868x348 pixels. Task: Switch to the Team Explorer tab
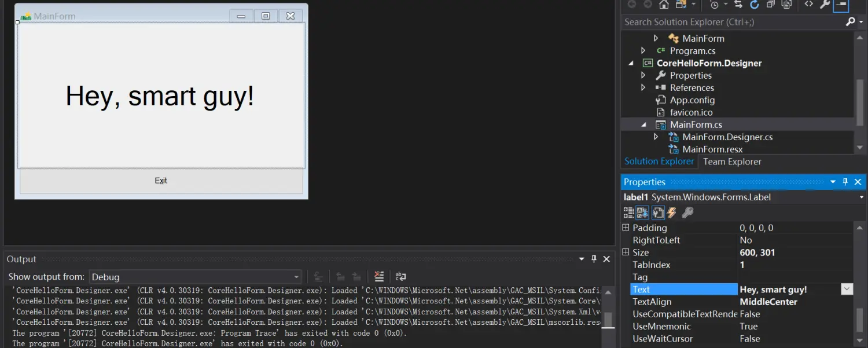(732, 162)
